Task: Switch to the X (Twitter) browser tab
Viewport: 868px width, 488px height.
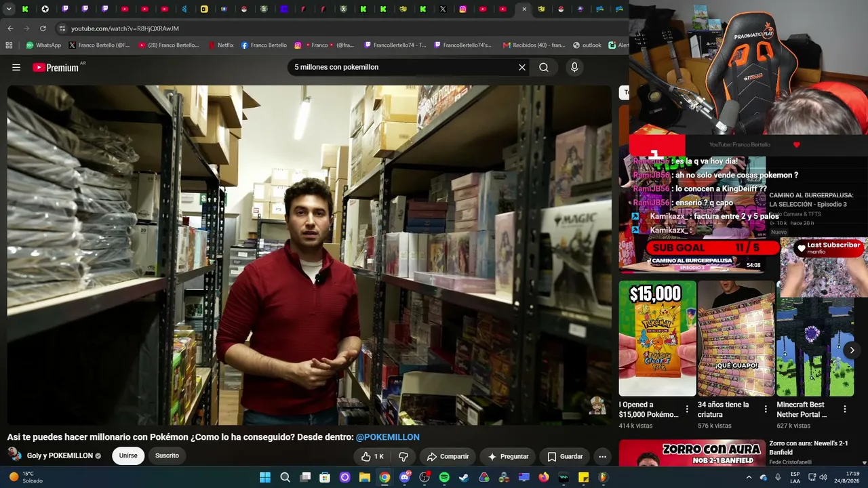Action: point(443,9)
